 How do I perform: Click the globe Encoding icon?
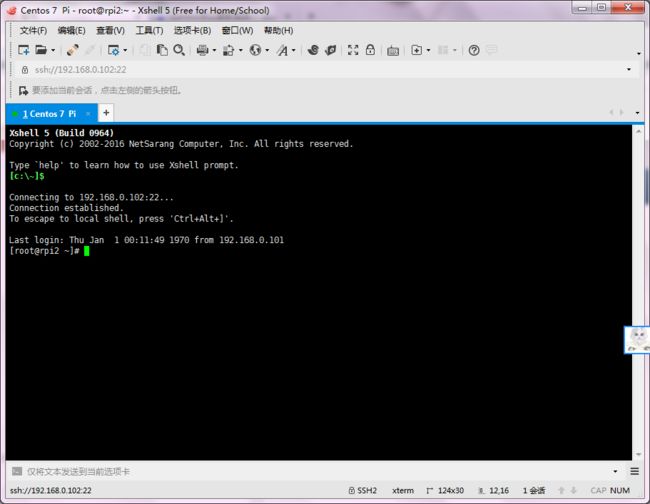coord(255,50)
